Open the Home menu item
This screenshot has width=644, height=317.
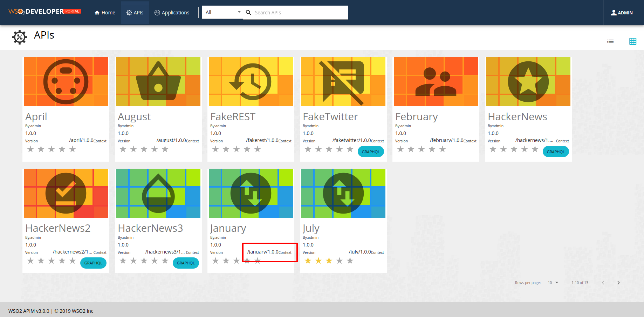tap(105, 13)
